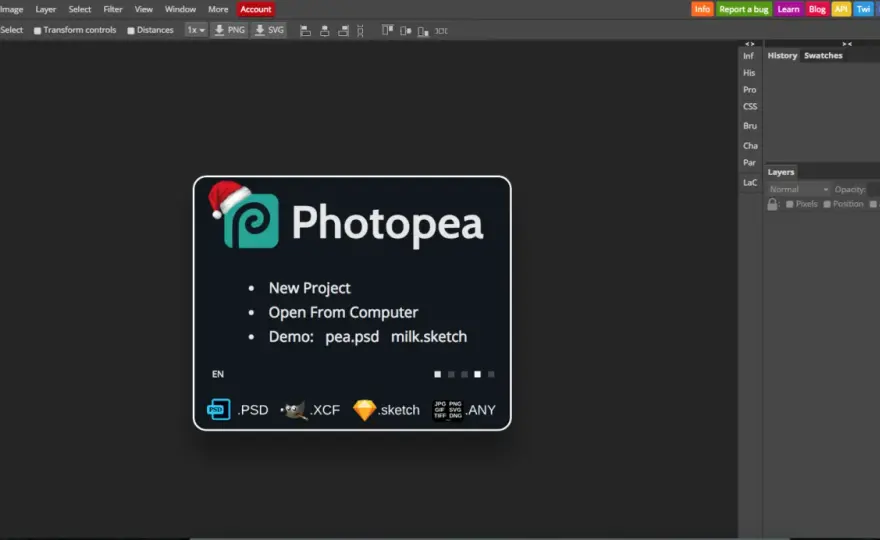Click the align right edges icon
The height and width of the screenshot is (540, 880).
pyautogui.click(x=343, y=31)
